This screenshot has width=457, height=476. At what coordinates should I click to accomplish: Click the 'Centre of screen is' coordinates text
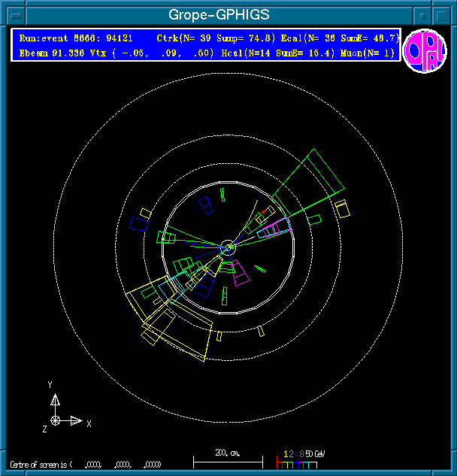[x=84, y=464]
